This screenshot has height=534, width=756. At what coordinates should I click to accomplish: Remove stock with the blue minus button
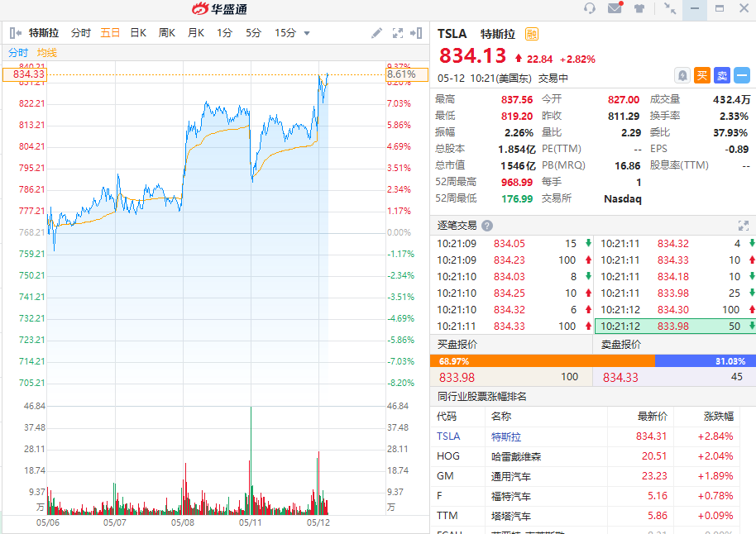(742, 76)
